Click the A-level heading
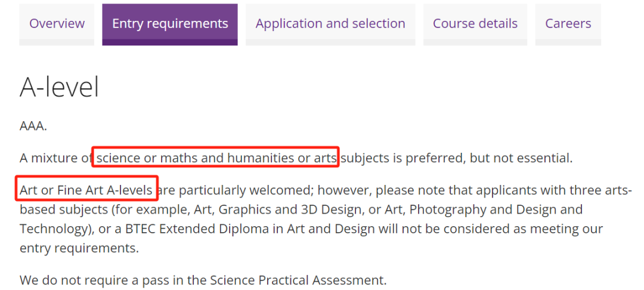The width and height of the screenshot is (644, 290). point(59,87)
